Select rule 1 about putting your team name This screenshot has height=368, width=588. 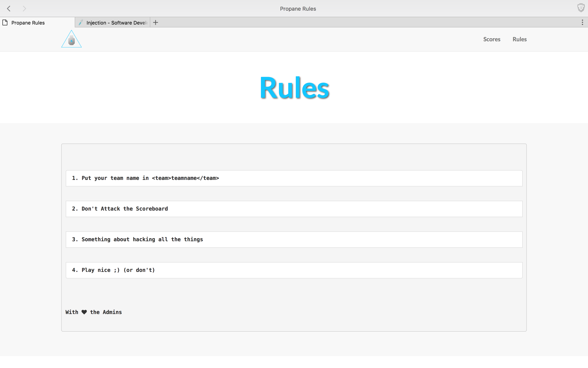pos(294,178)
